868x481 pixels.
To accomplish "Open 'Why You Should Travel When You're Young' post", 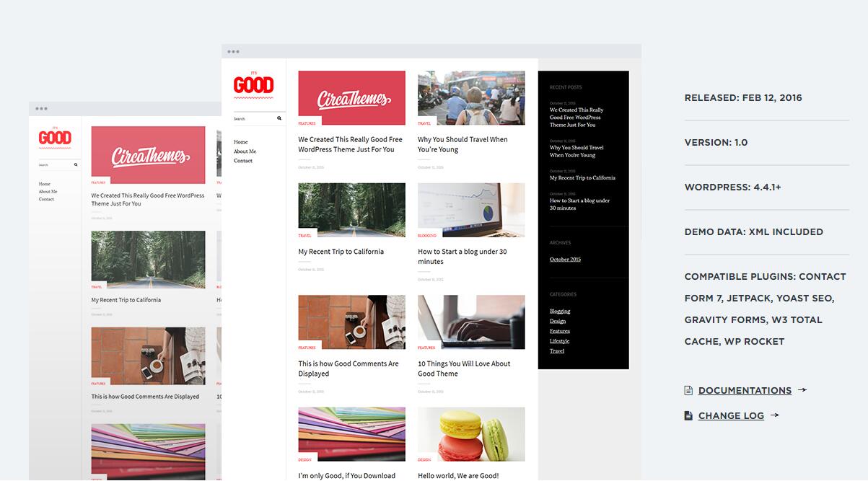I will click(x=463, y=144).
